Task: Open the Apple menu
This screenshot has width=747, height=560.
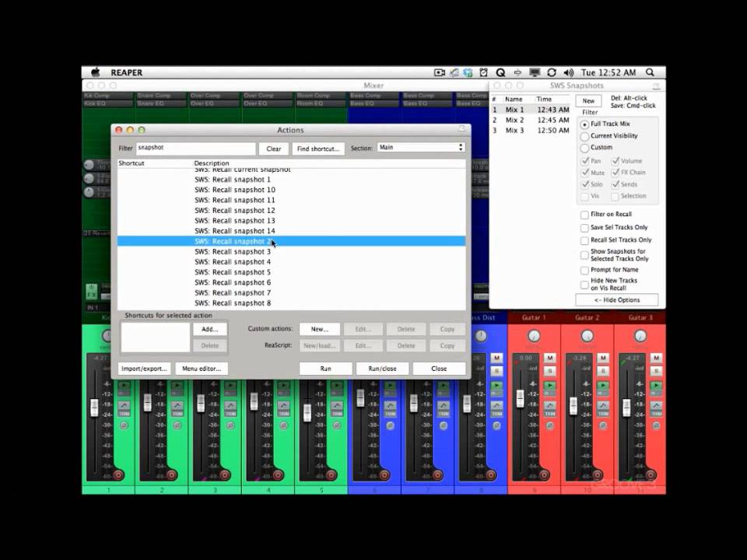Action: pyautogui.click(x=96, y=72)
